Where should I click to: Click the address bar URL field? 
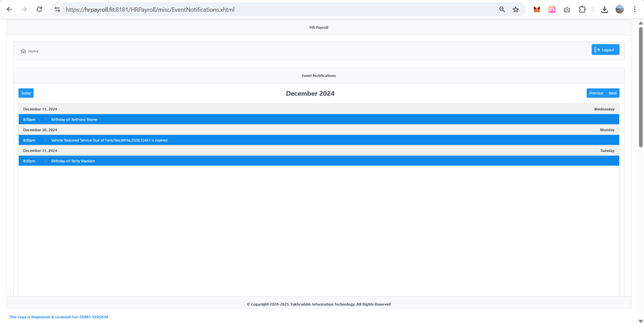point(274,10)
